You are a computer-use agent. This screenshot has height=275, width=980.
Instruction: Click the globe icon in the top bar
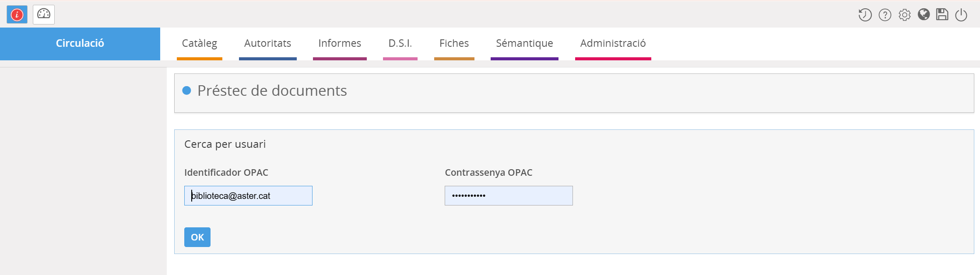tap(924, 15)
